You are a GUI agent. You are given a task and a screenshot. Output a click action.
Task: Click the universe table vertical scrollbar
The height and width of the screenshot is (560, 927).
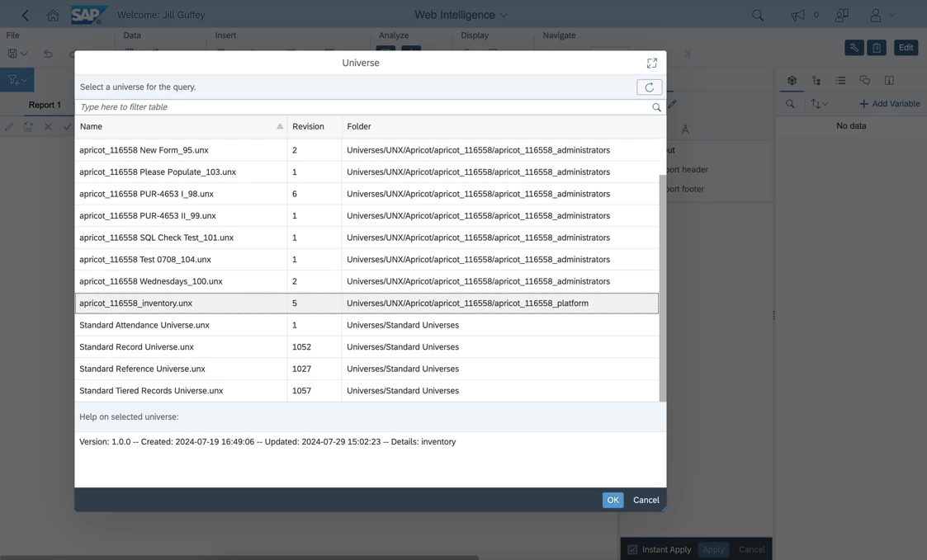[x=662, y=289]
